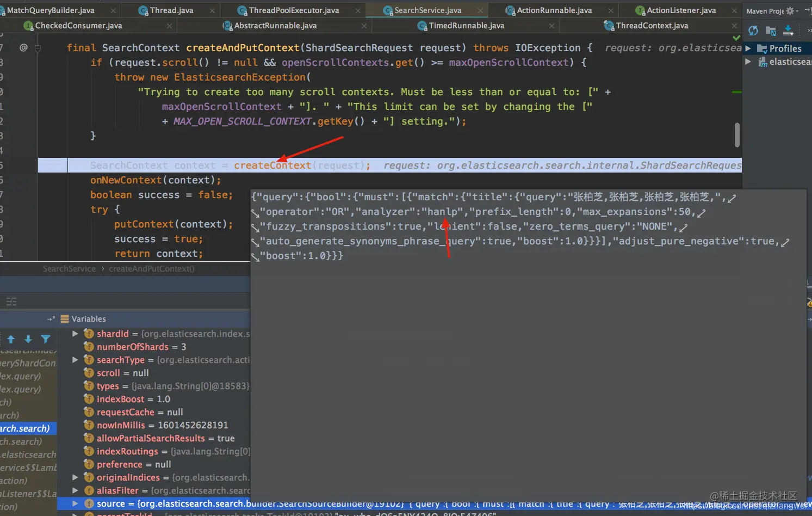Click field icon beside source variable

pos(89,503)
